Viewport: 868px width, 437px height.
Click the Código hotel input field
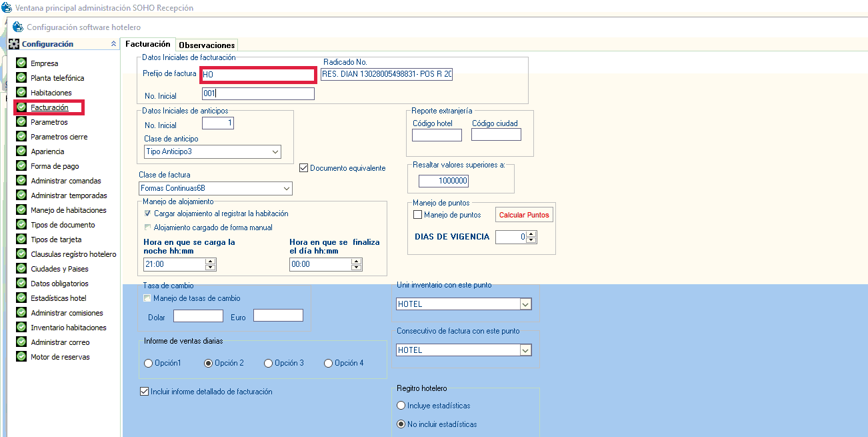437,135
